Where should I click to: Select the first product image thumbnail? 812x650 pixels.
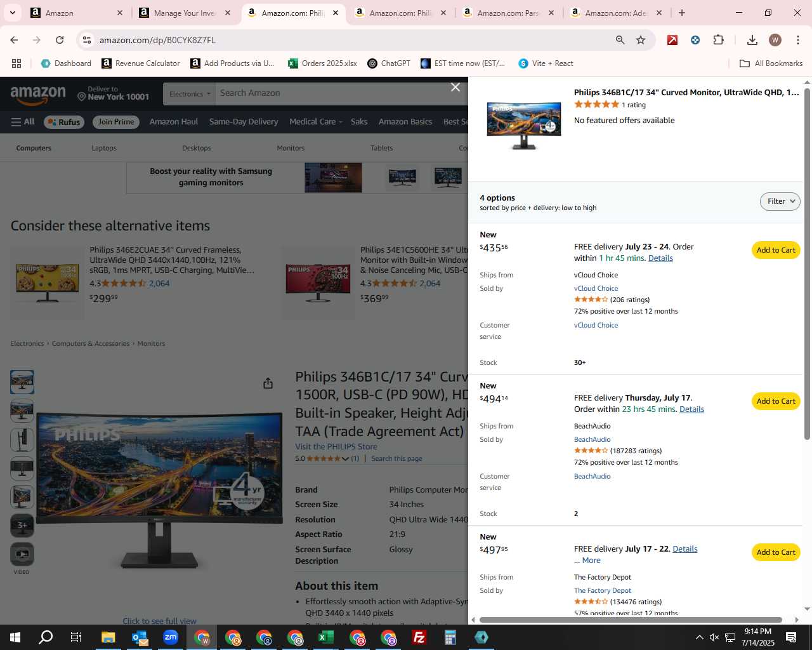click(x=22, y=382)
